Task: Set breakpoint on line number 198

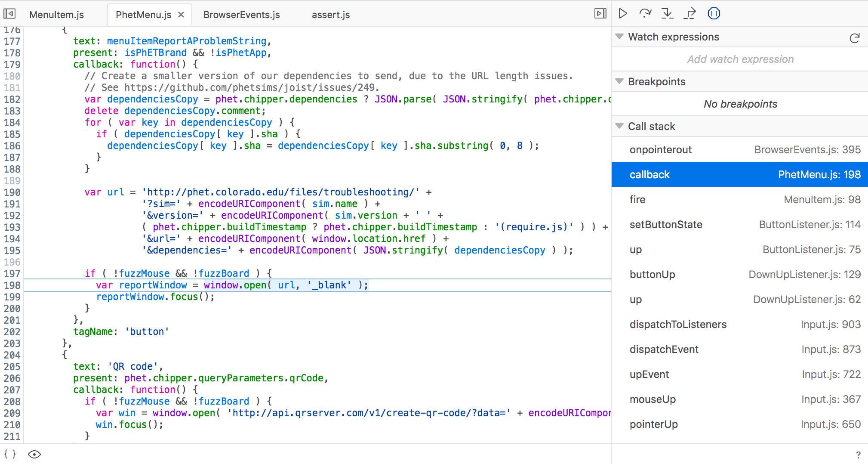Action: click(x=12, y=285)
